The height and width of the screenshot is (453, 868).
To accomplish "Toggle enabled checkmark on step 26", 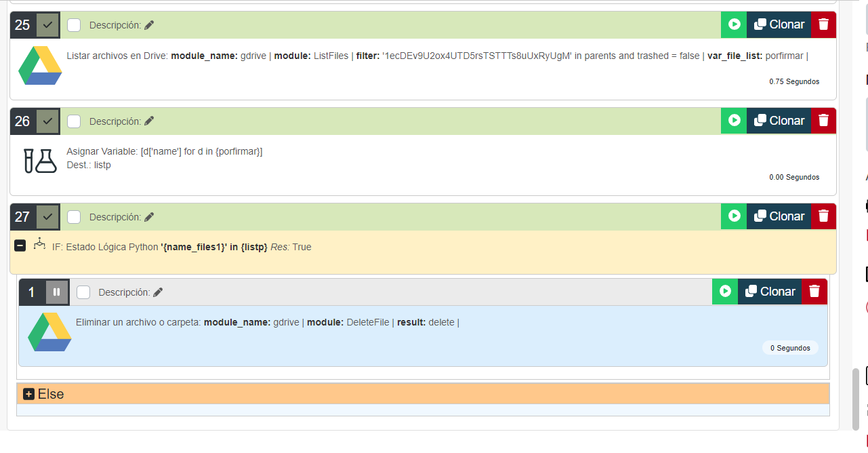I will point(47,121).
